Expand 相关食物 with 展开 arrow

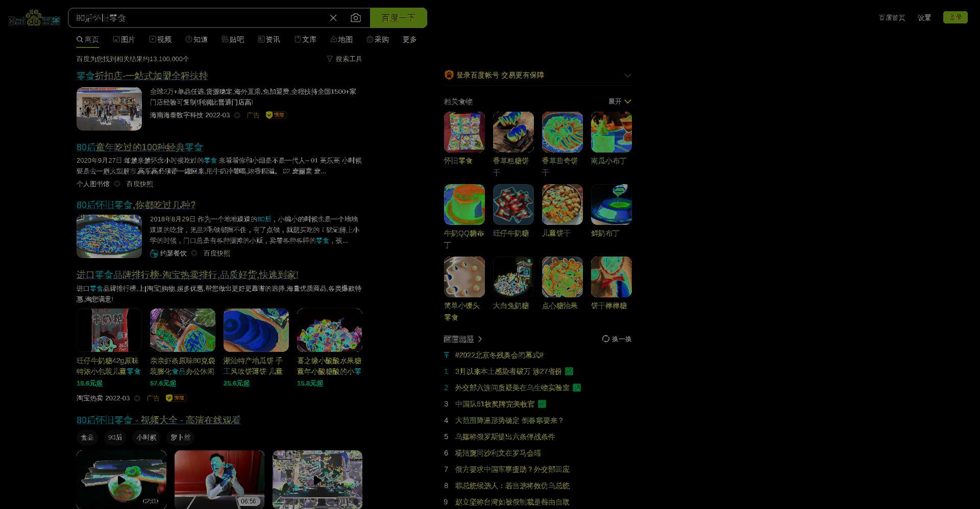[620, 101]
